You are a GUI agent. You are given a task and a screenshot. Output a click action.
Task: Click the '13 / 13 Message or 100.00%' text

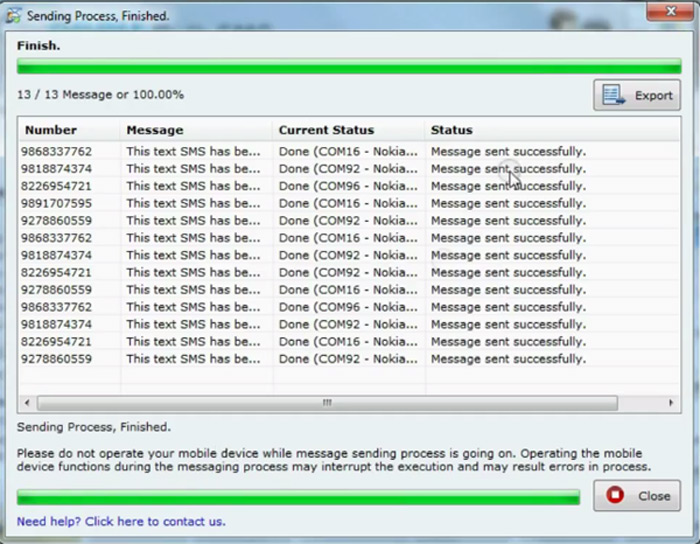[x=100, y=95]
